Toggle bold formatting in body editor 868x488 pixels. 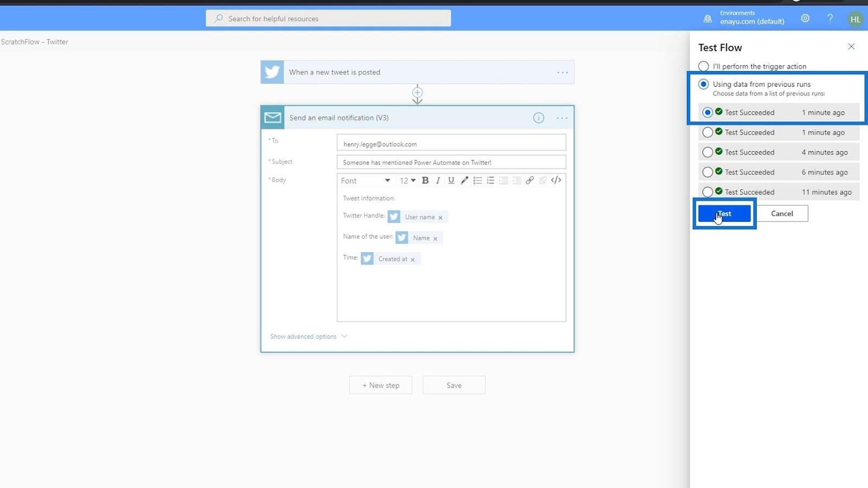[x=425, y=181]
